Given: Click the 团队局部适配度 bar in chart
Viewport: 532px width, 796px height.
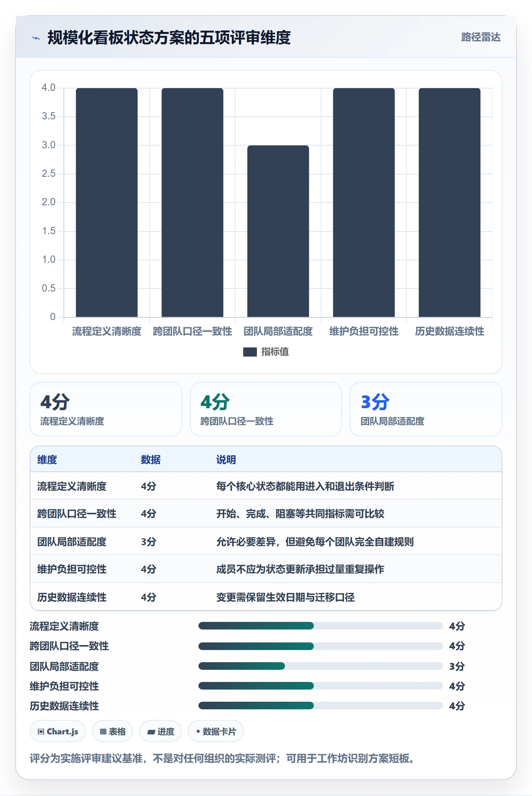Looking at the screenshot, I should 278,231.
